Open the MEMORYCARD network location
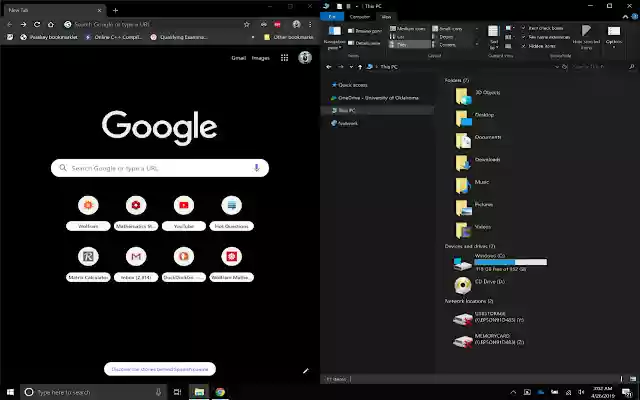This screenshot has width=640, height=400. pyautogui.click(x=489, y=340)
